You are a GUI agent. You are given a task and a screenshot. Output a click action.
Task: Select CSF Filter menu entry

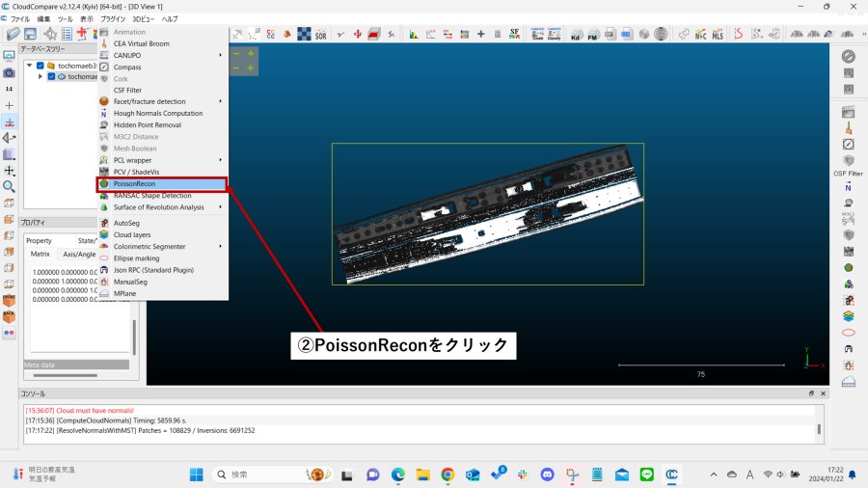point(162,91)
